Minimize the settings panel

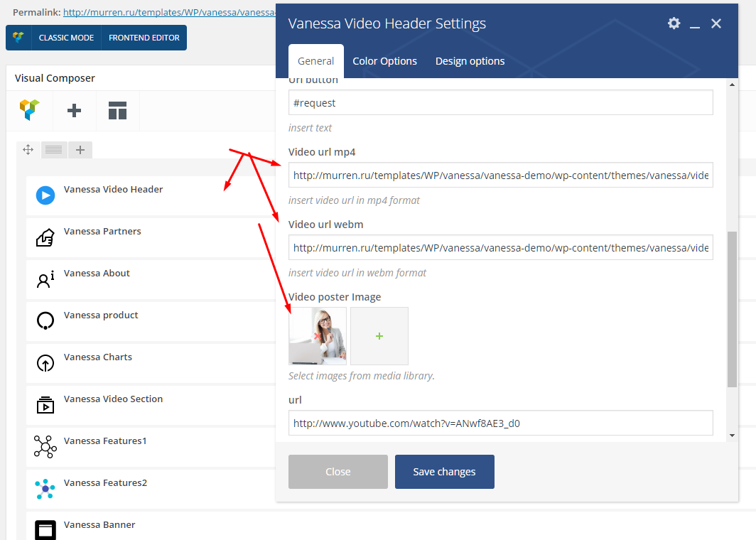click(695, 24)
